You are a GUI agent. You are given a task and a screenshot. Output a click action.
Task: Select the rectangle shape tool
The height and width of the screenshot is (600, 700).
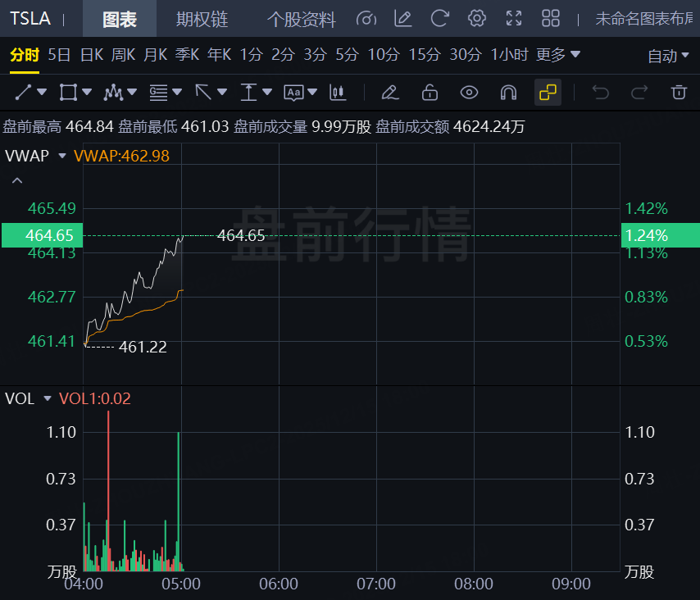pyautogui.click(x=68, y=93)
